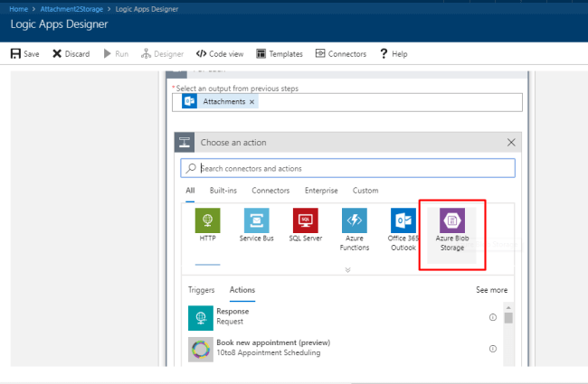Show info for the Response action
Viewport: 588px width, 384px height.
493,317
